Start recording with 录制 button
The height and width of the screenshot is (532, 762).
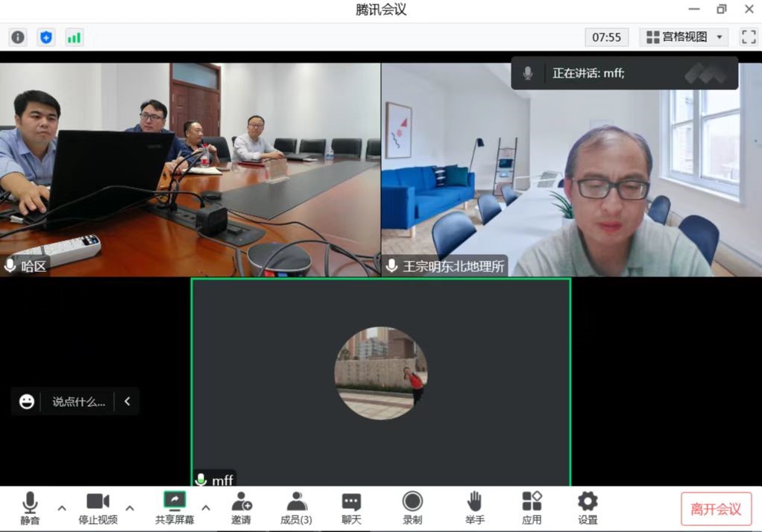tap(412, 507)
